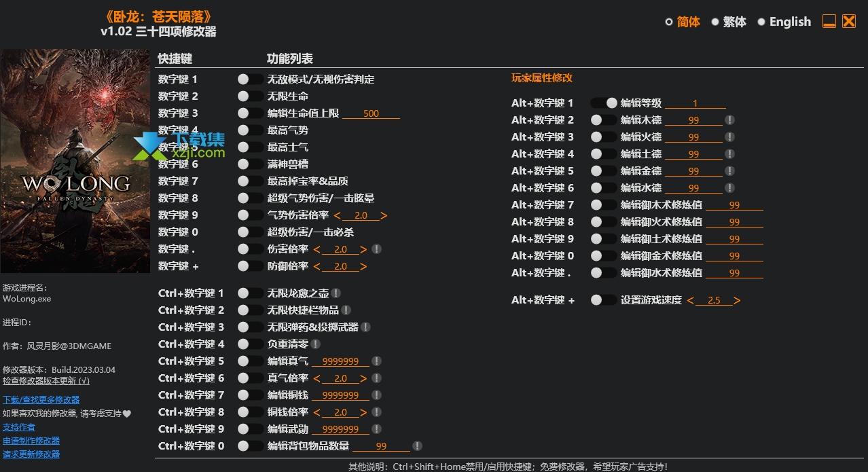This screenshot has width=868, height=472.
Task: Toggle the 编辑武勋 switch
Action: (251, 429)
